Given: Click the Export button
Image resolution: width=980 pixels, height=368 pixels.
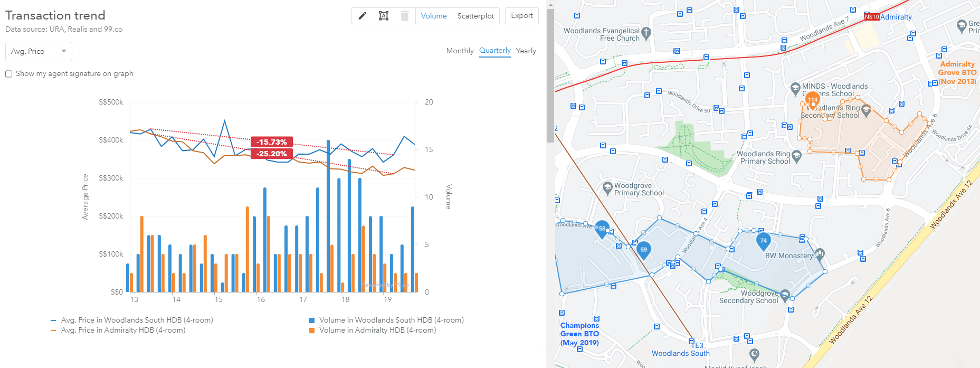Looking at the screenshot, I should click(521, 16).
